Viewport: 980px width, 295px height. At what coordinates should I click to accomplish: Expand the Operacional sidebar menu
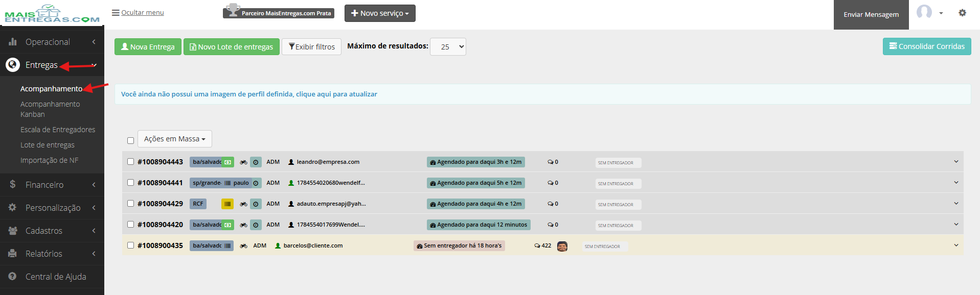[52, 42]
